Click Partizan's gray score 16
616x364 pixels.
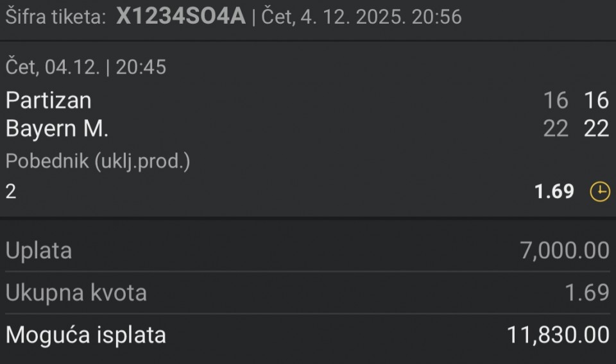tap(555, 100)
